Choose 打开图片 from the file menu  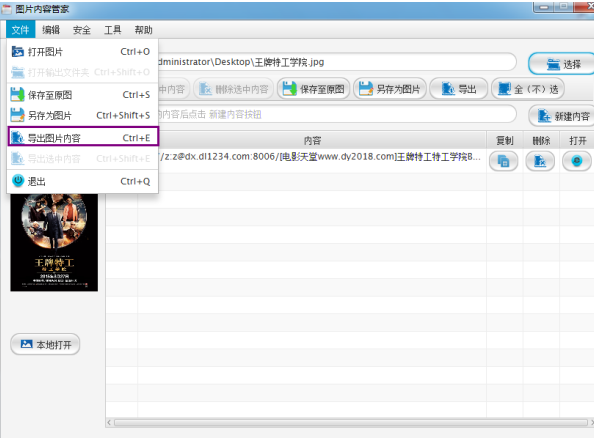[83, 52]
